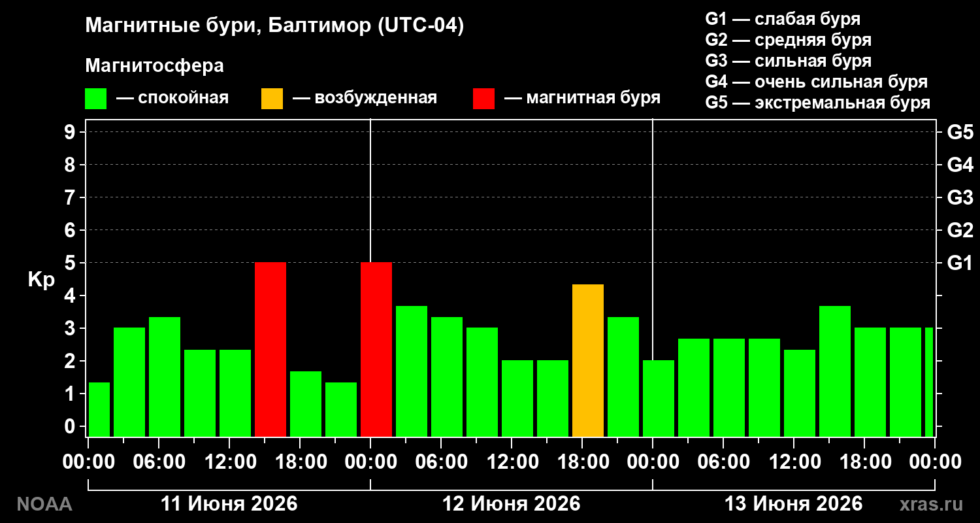The image size is (980, 523).
Task: Click the orange excited-state bar on 12 Июня
Action: (x=588, y=360)
